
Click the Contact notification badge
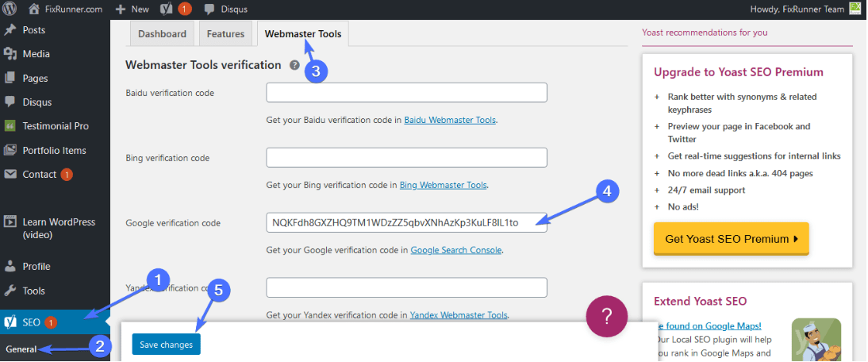tap(67, 175)
